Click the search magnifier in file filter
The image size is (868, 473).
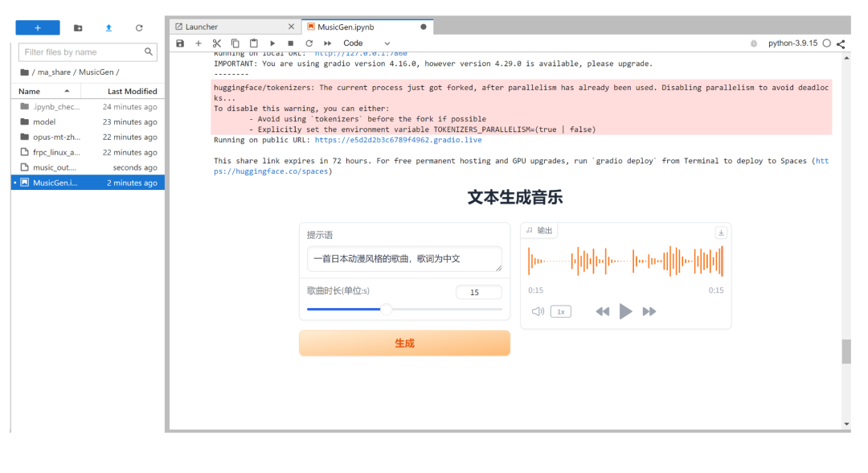point(149,51)
